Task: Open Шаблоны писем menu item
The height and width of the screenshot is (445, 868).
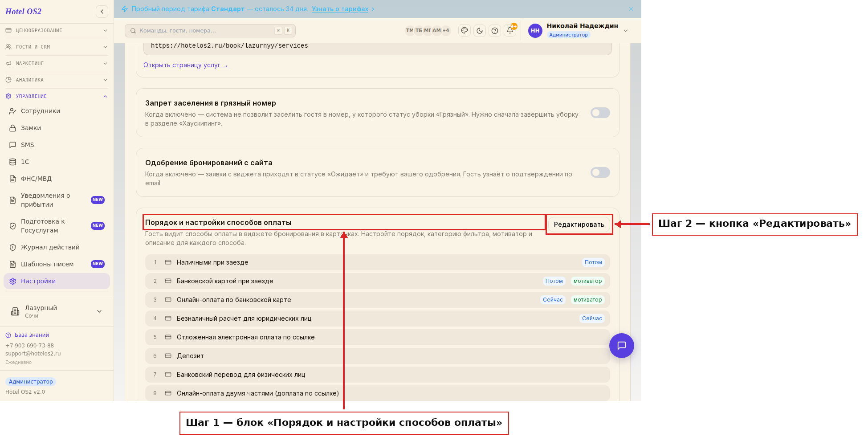Action: tap(57, 265)
